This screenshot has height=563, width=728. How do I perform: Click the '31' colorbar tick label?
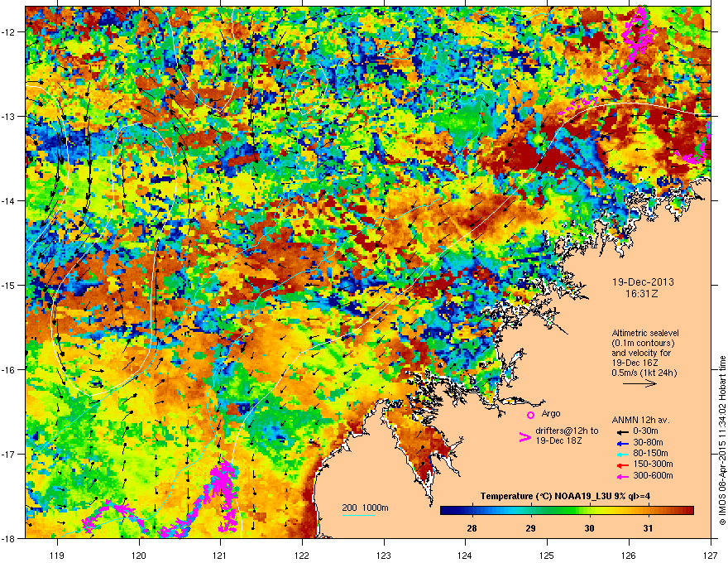coord(648,528)
